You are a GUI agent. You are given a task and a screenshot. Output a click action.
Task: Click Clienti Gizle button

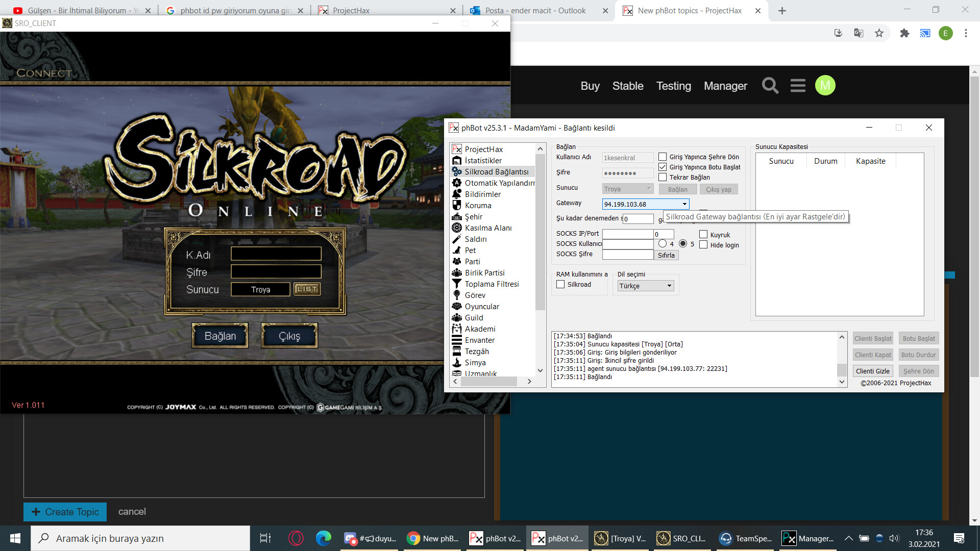point(872,371)
